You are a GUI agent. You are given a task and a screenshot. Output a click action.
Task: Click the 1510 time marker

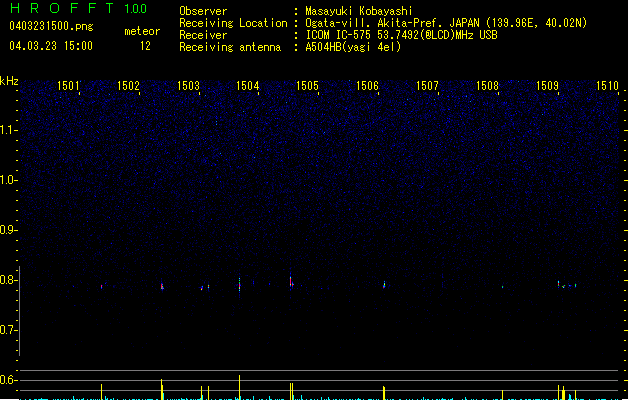tap(607, 86)
